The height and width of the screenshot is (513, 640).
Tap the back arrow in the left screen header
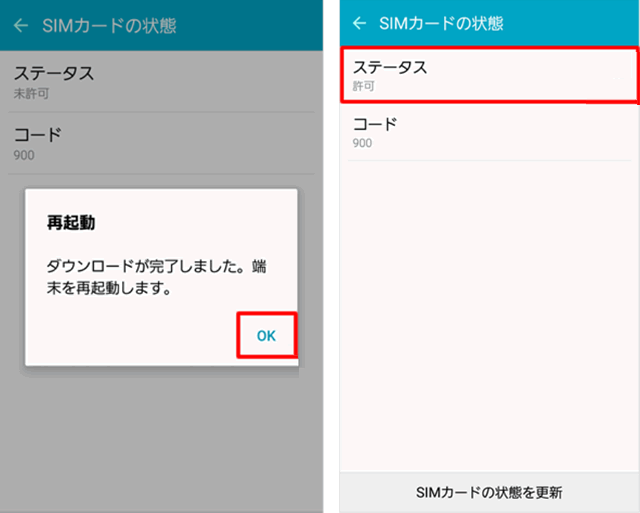[x=21, y=26]
